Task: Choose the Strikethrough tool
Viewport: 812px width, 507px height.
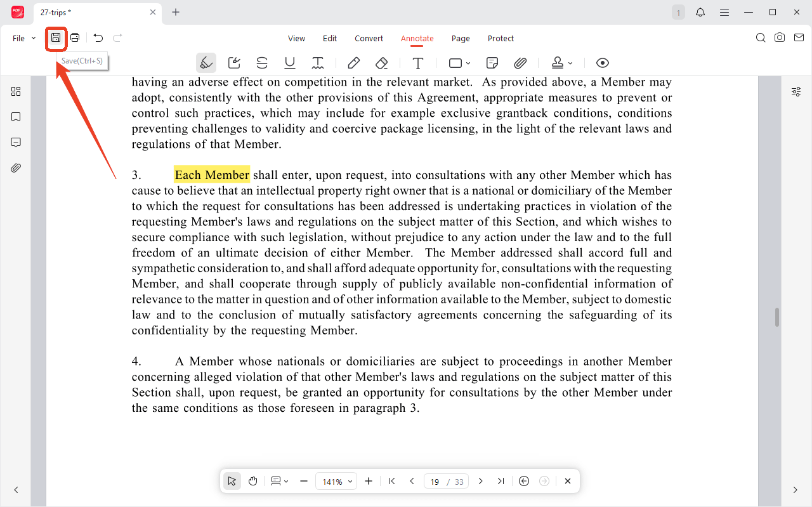Action: pyautogui.click(x=262, y=63)
